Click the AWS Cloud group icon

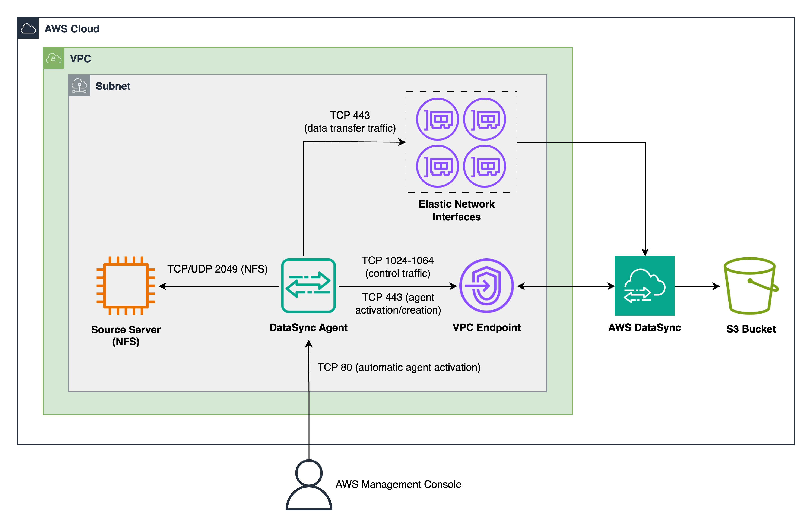pyautogui.click(x=28, y=28)
